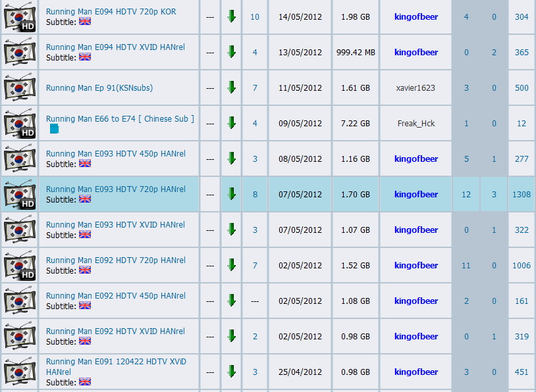The height and width of the screenshot is (392, 536).
Task: Click download arrow for Running Man E091 120422
Action: [x=231, y=372]
